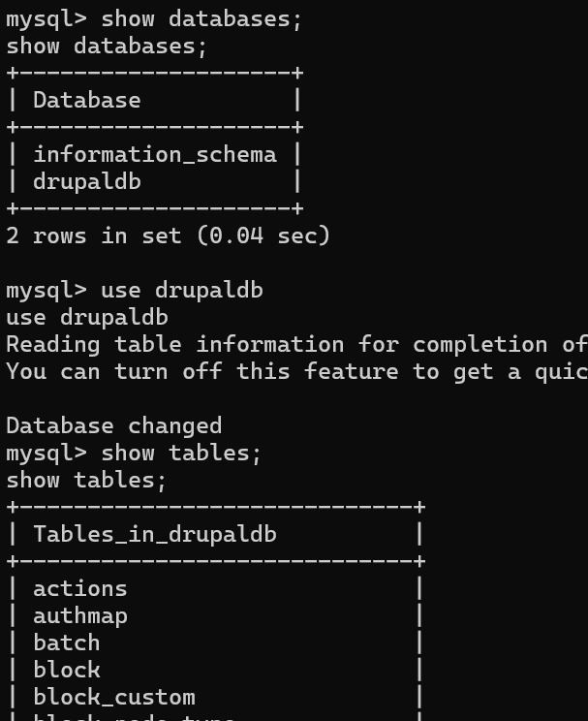Click the echoed 'use drupaldb' line
Screen dimensions: 588x721
86,317
